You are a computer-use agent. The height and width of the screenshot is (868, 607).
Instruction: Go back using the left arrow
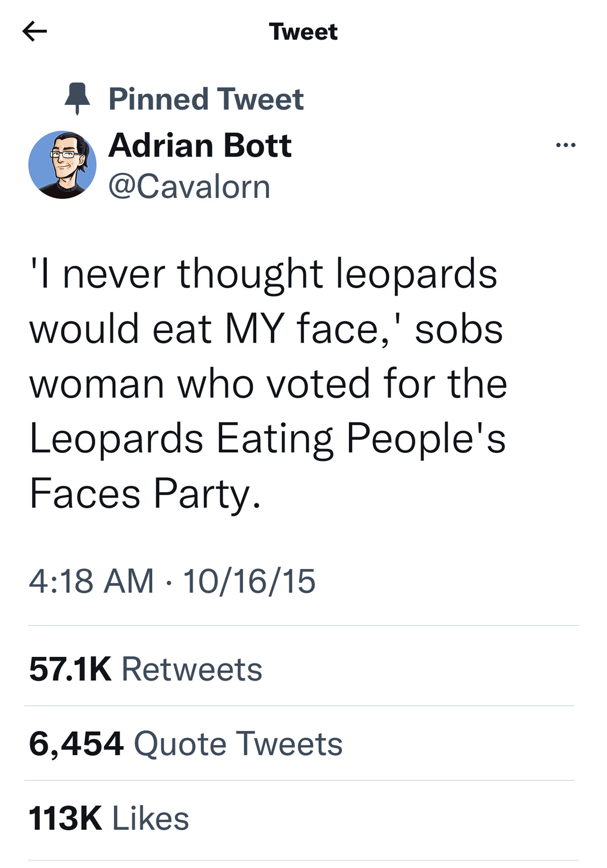coord(34,32)
